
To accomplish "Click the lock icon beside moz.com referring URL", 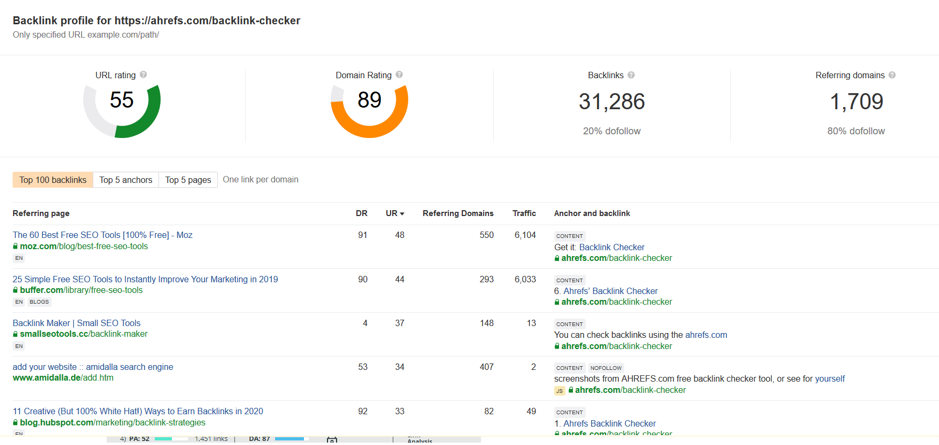I will click(x=16, y=246).
